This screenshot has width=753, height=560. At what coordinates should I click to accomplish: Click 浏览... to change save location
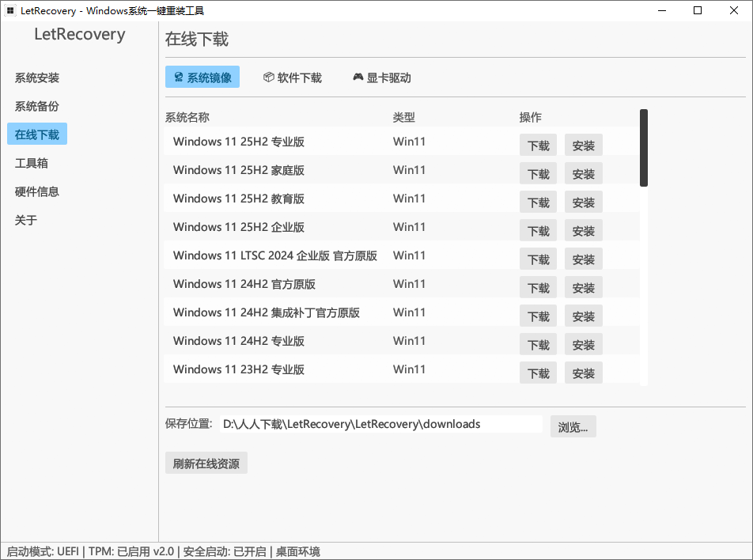[x=573, y=426]
